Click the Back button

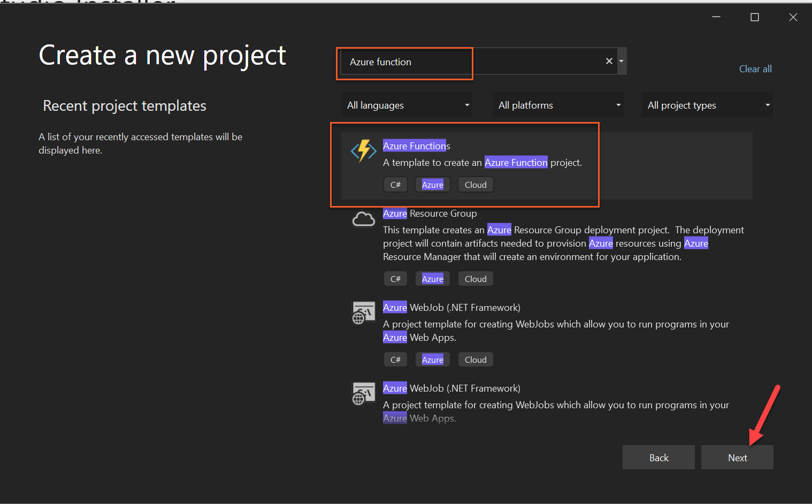658,457
